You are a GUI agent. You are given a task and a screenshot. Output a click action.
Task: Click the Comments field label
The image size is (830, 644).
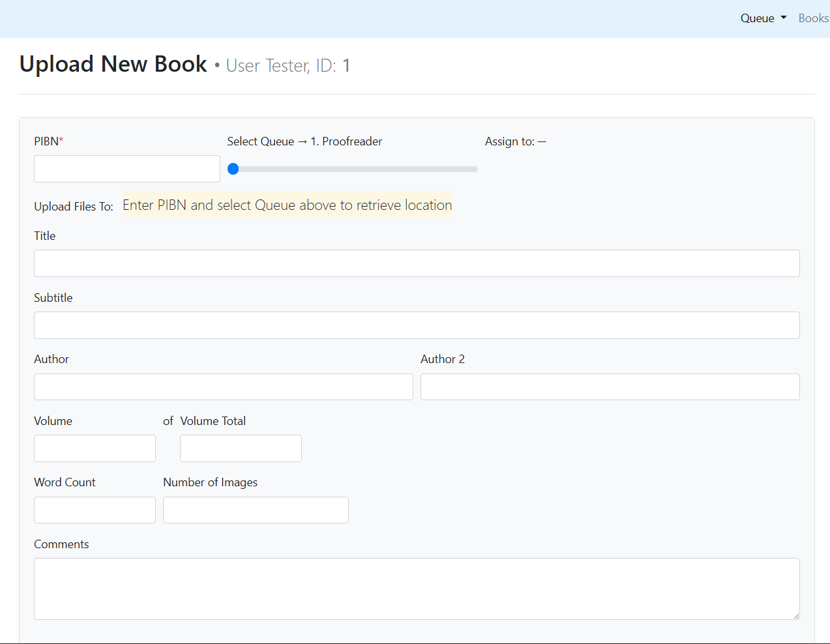click(61, 544)
